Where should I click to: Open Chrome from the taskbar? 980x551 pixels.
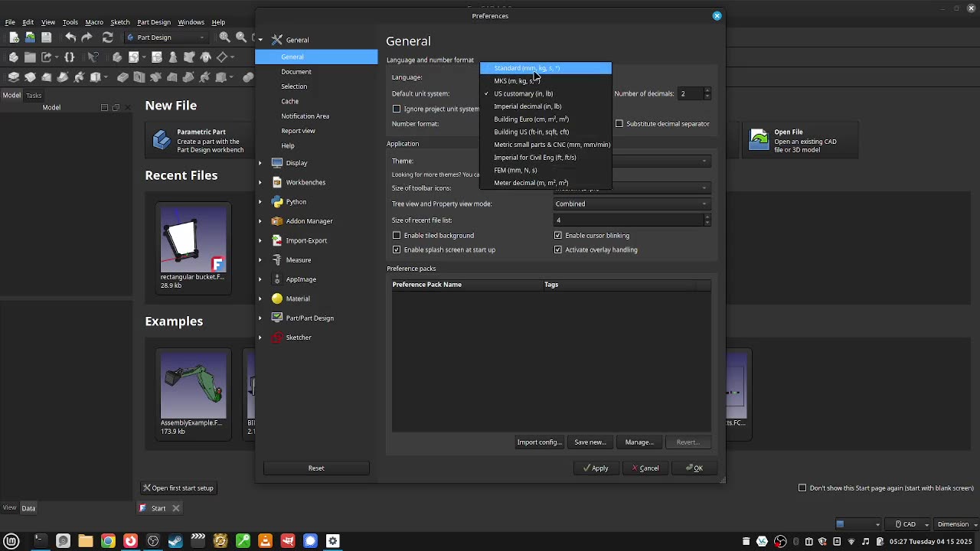[108, 541]
